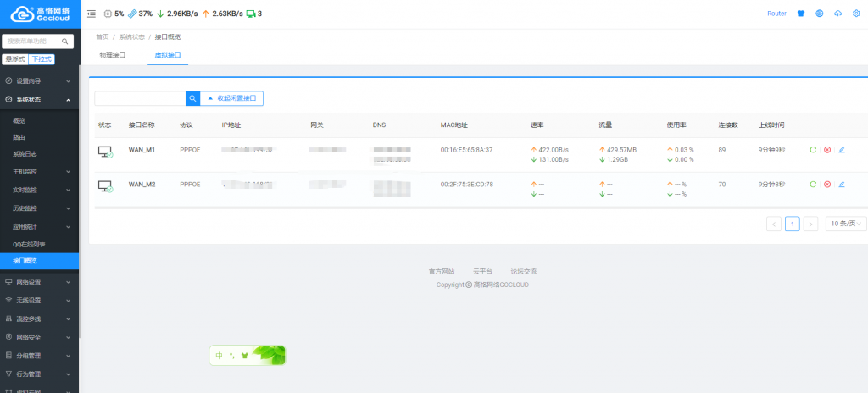Click the cloud upload icon in header
Screen dimensions: 868x393
[838, 14]
